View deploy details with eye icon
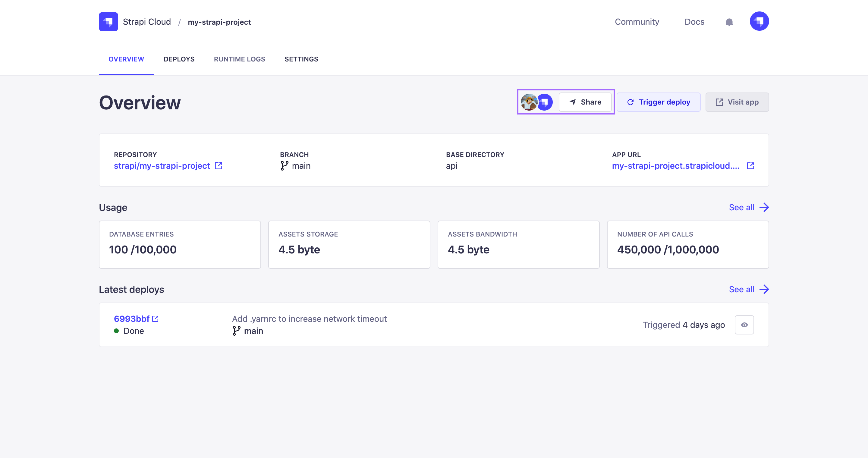 click(744, 325)
